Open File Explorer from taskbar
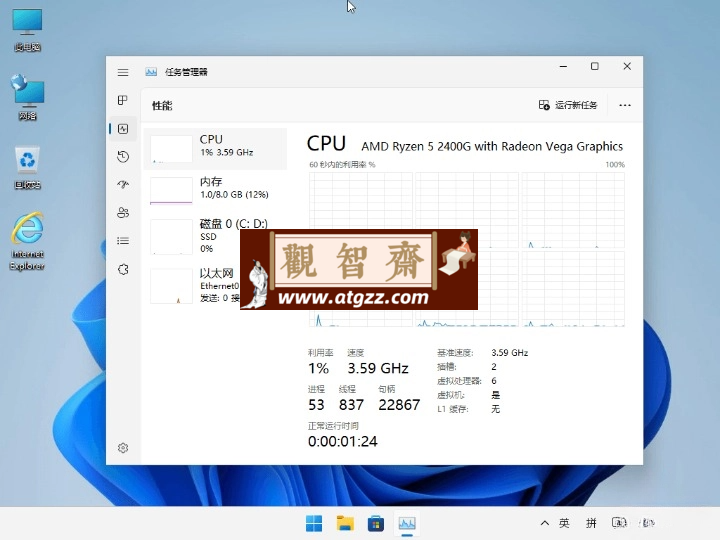 (x=345, y=523)
